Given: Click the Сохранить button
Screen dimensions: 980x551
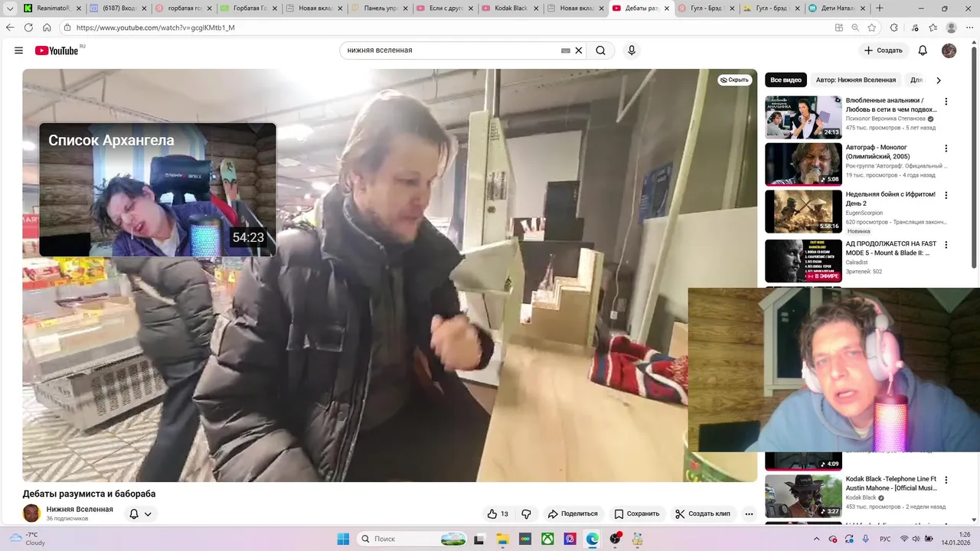Looking at the screenshot, I should pos(636,514).
